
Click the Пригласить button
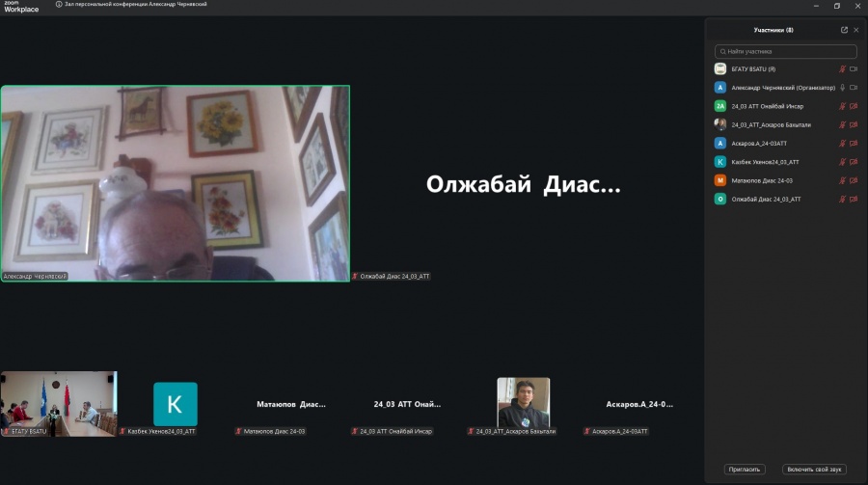pyautogui.click(x=744, y=470)
